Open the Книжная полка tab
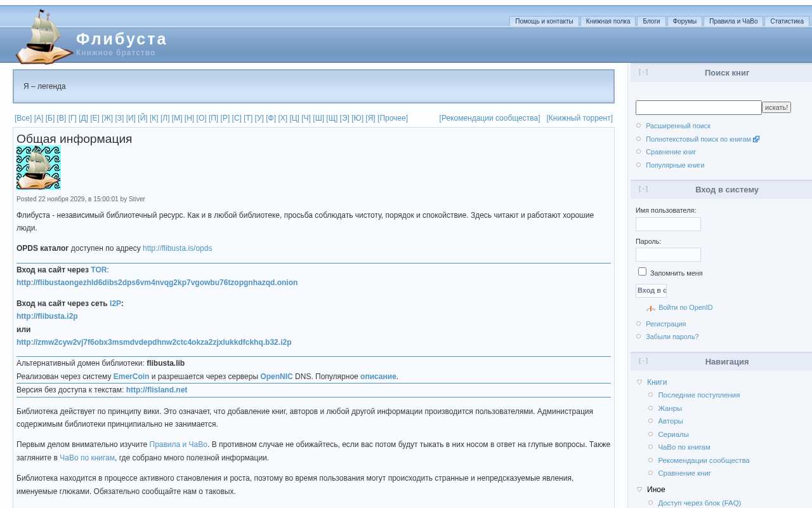This screenshot has width=812, height=508. (x=608, y=22)
